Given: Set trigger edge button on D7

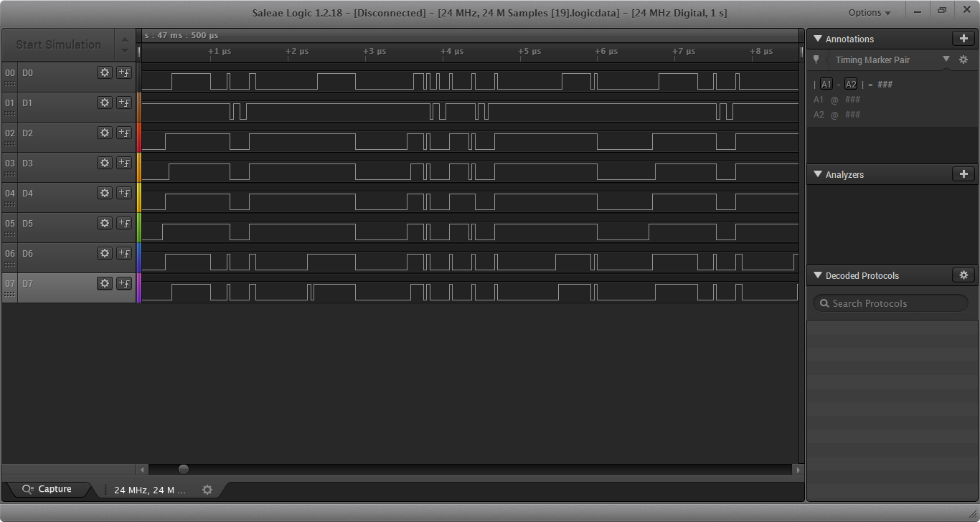Looking at the screenshot, I should click(124, 283).
